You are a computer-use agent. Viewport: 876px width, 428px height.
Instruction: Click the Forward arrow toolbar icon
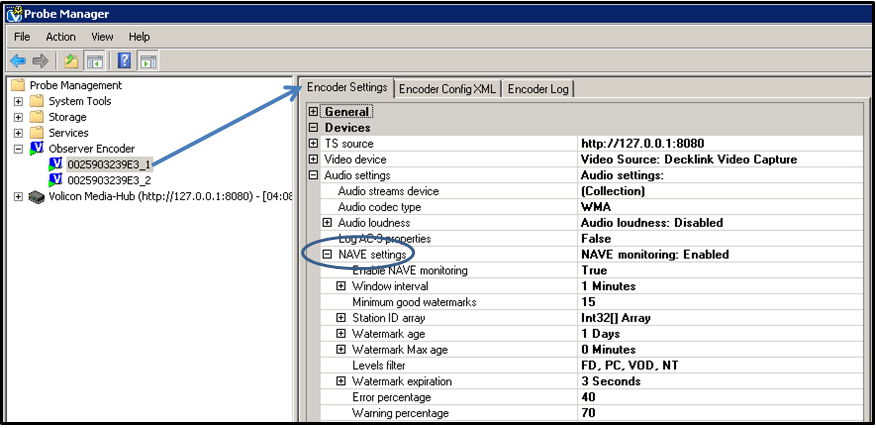(x=40, y=61)
